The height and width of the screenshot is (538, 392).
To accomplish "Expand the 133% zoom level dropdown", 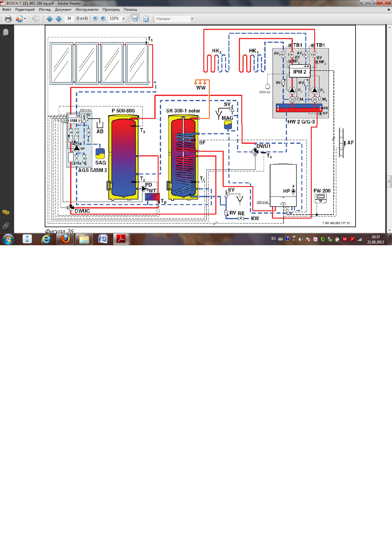I will 124,19.
